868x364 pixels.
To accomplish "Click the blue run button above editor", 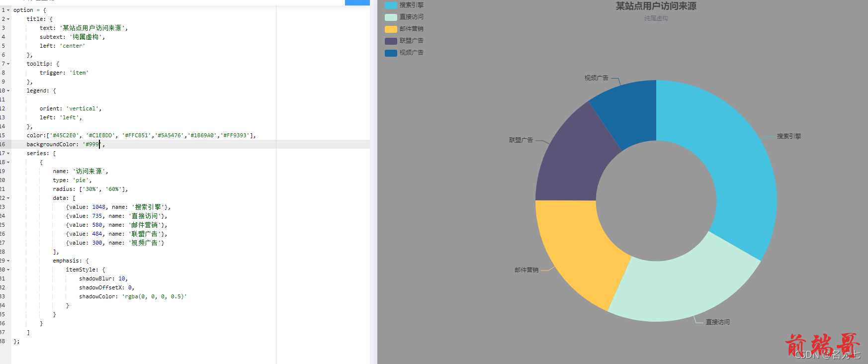I will point(357,2).
